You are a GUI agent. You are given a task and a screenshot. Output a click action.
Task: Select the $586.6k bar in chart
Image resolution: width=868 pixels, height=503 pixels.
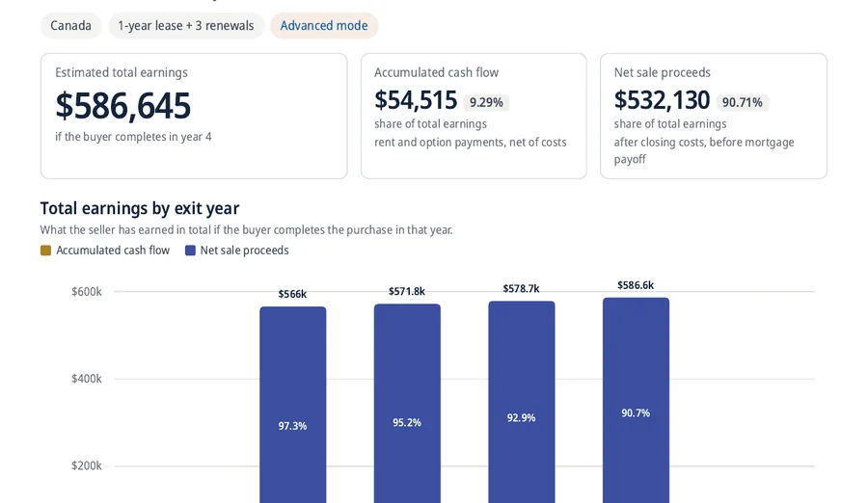click(x=637, y=401)
